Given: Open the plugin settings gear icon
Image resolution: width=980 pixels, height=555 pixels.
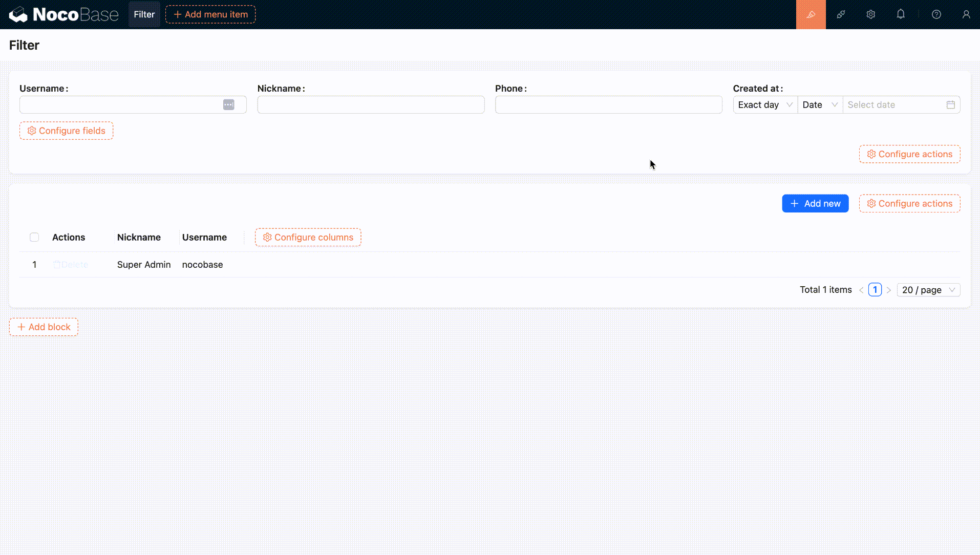Looking at the screenshot, I should coord(871,14).
